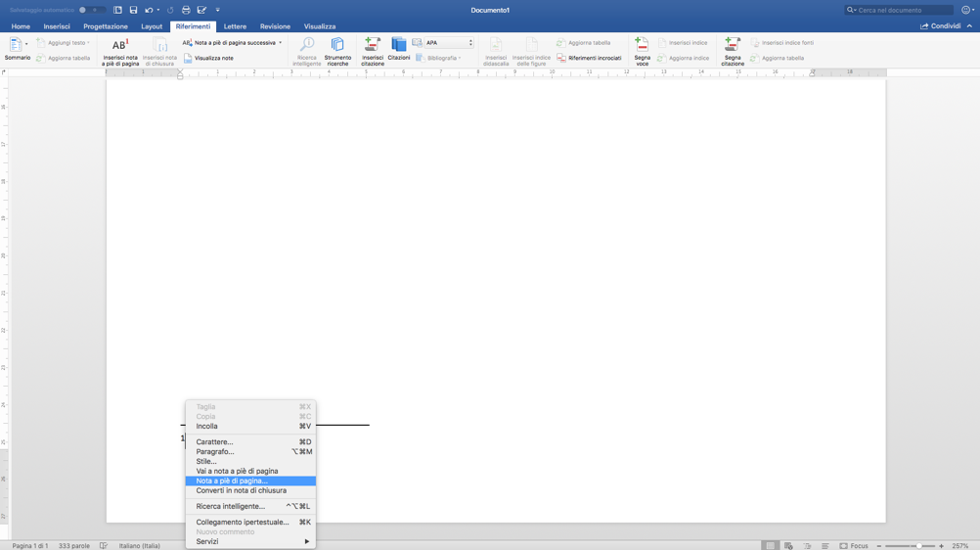Open the Citazioni panel
980x550 pixels.
(399, 49)
